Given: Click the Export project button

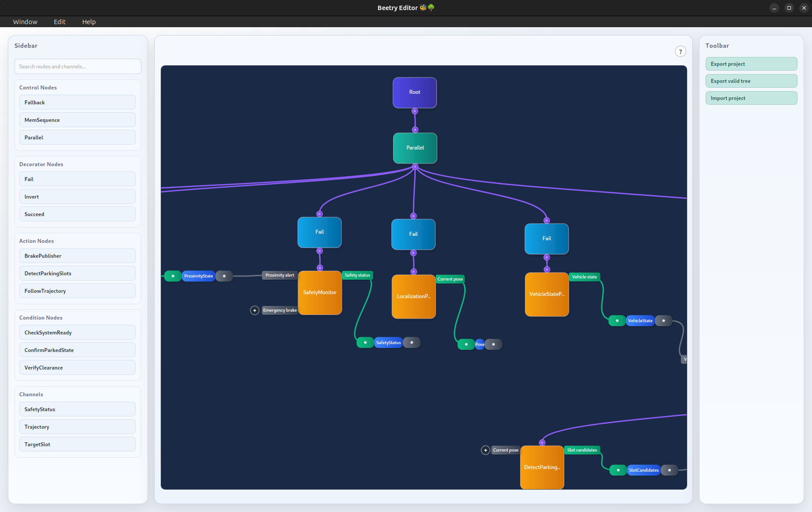Looking at the screenshot, I should [751, 64].
